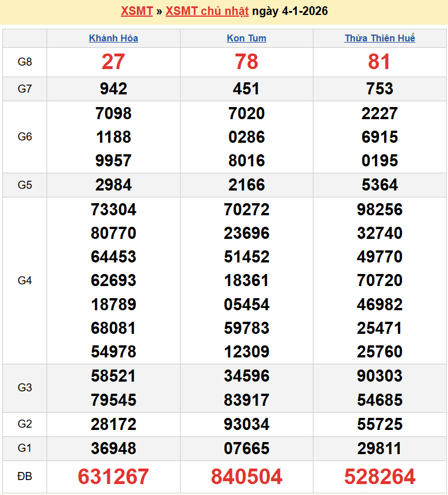Select the G3 number 90303
Screen dimensions: 448x495
[x=380, y=376]
